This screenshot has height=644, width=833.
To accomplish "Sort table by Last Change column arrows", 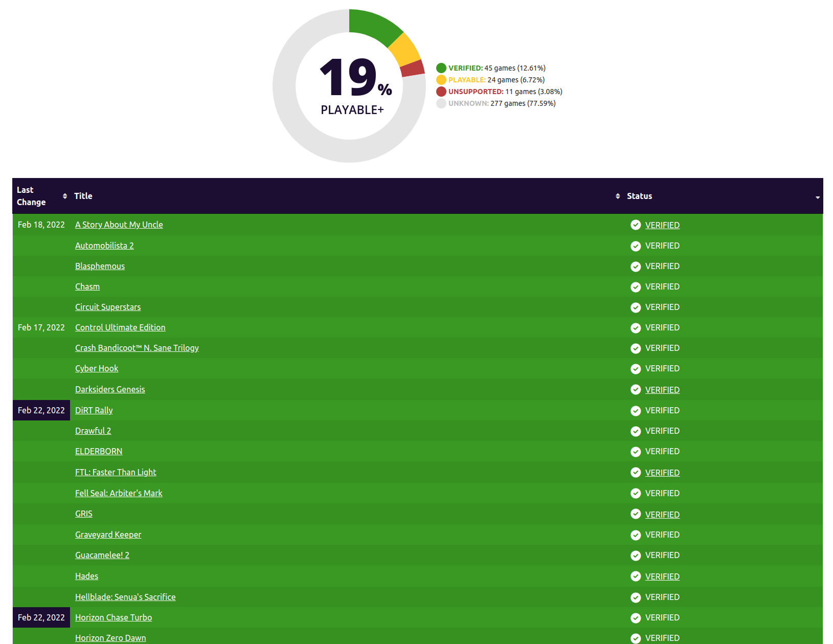I will tap(65, 196).
